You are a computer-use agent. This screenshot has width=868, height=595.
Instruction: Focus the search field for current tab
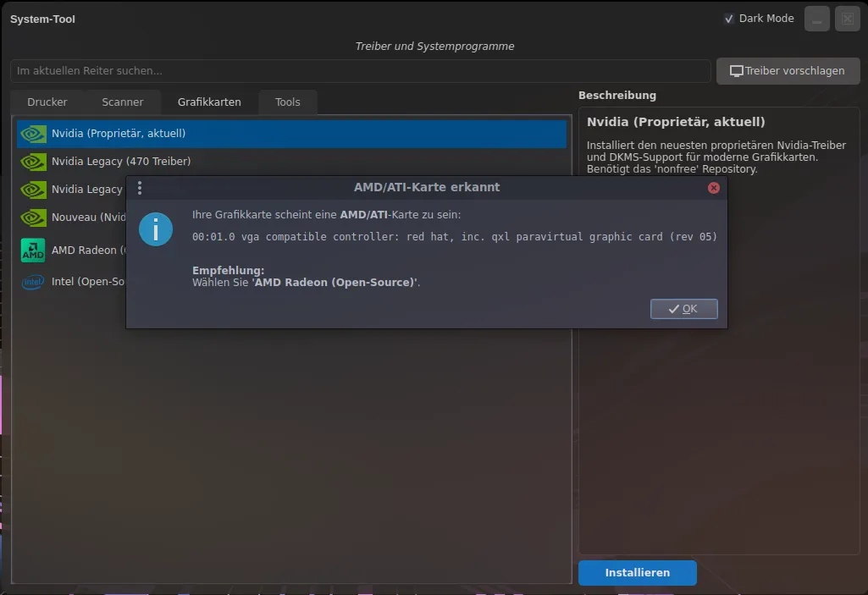pyautogui.click(x=361, y=71)
